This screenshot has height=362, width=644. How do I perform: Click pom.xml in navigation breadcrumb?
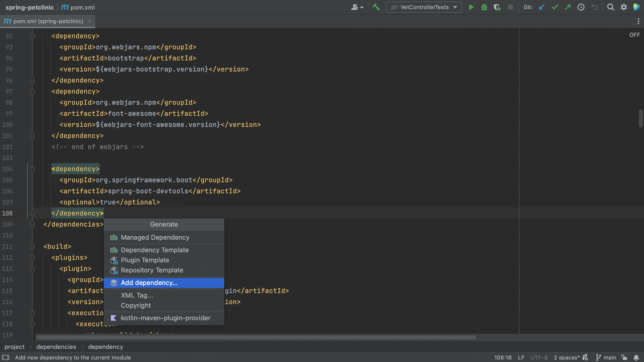coord(82,7)
